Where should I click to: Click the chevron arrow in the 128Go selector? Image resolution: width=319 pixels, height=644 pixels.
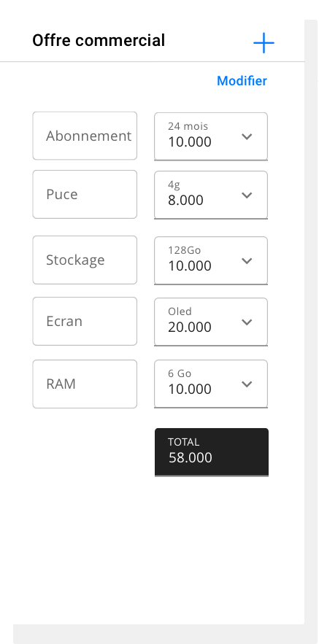click(247, 261)
